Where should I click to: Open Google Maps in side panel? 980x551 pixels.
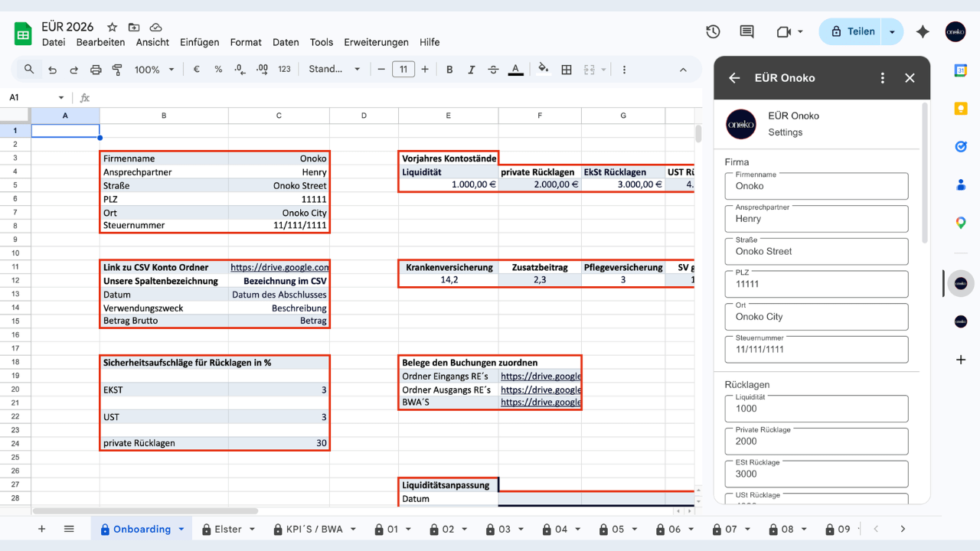tap(961, 223)
